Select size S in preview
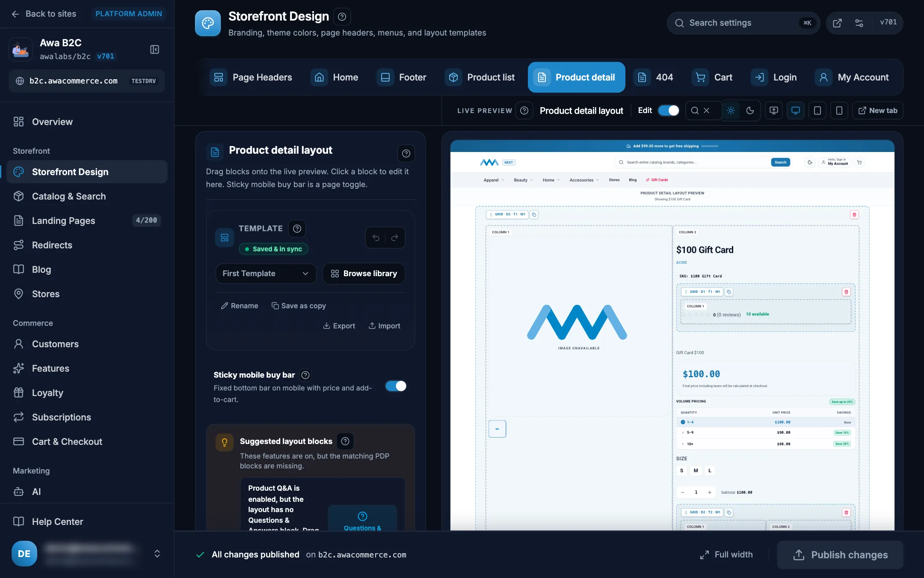924x578 pixels. pos(681,471)
